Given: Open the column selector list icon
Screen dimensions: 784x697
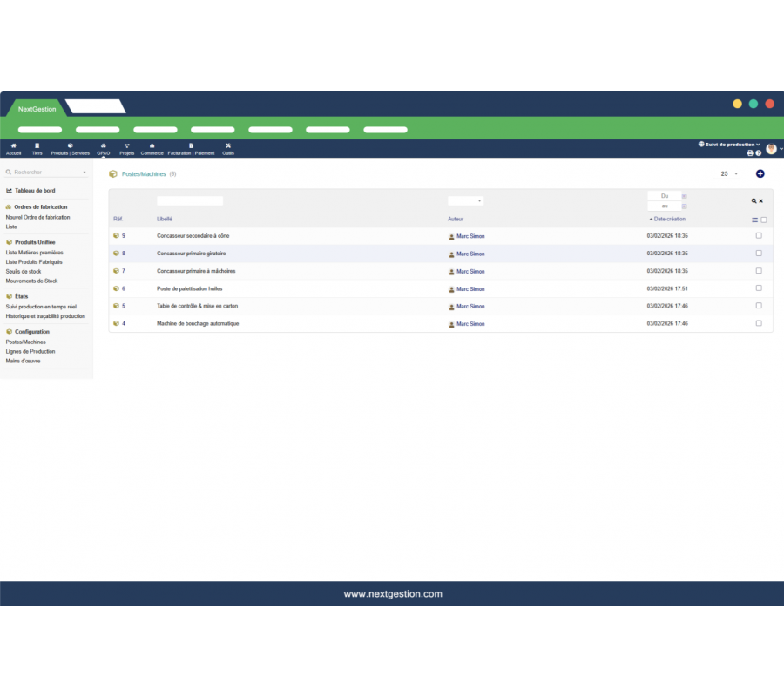Looking at the screenshot, I should point(754,220).
